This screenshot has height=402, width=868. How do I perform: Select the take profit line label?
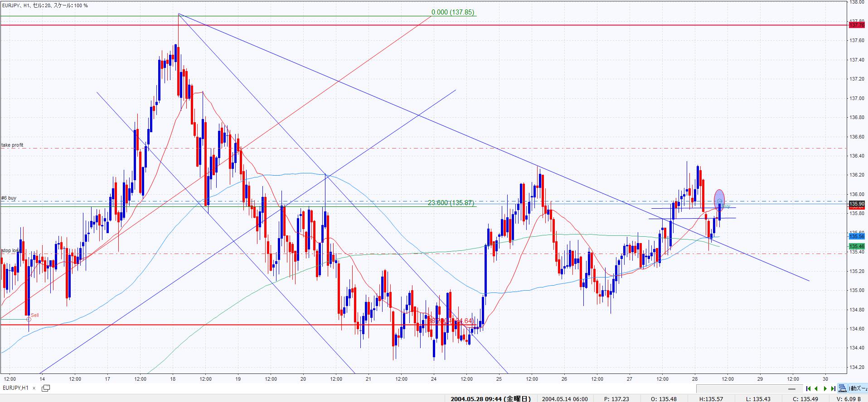coord(12,145)
